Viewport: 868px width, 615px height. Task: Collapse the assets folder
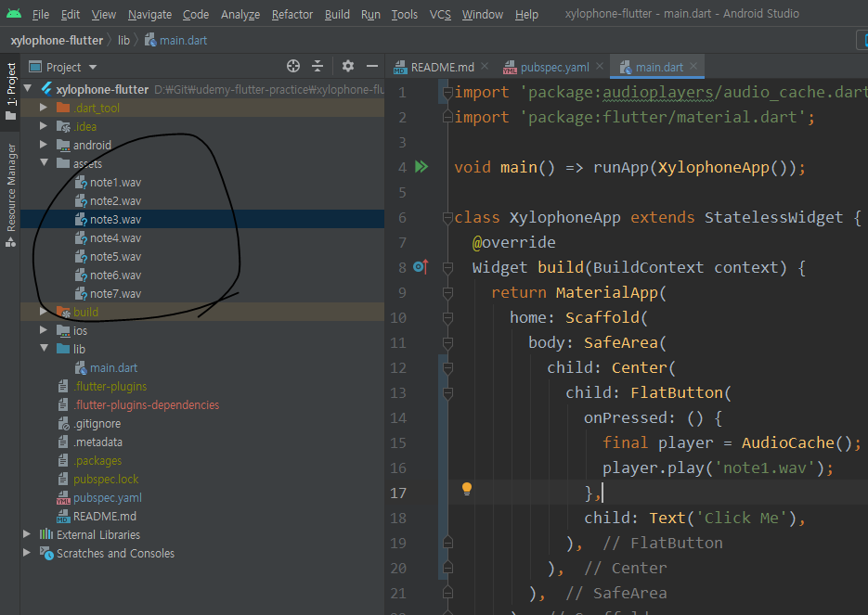(x=44, y=163)
